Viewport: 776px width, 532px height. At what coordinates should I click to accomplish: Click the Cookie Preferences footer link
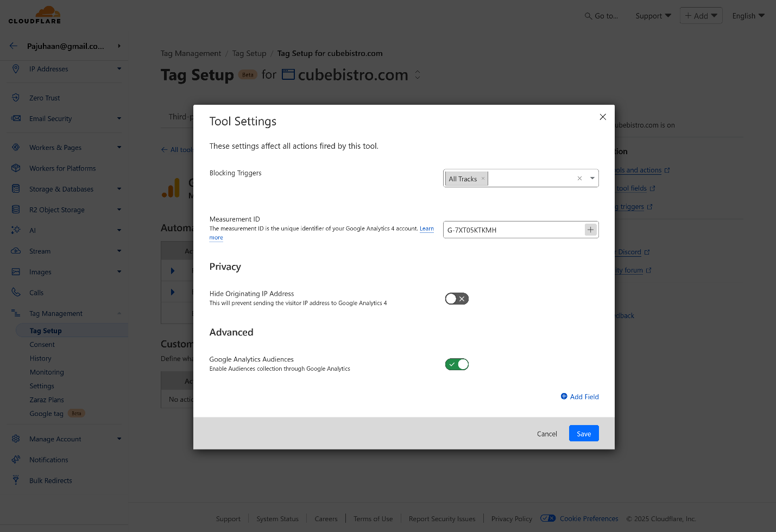[589, 519]
